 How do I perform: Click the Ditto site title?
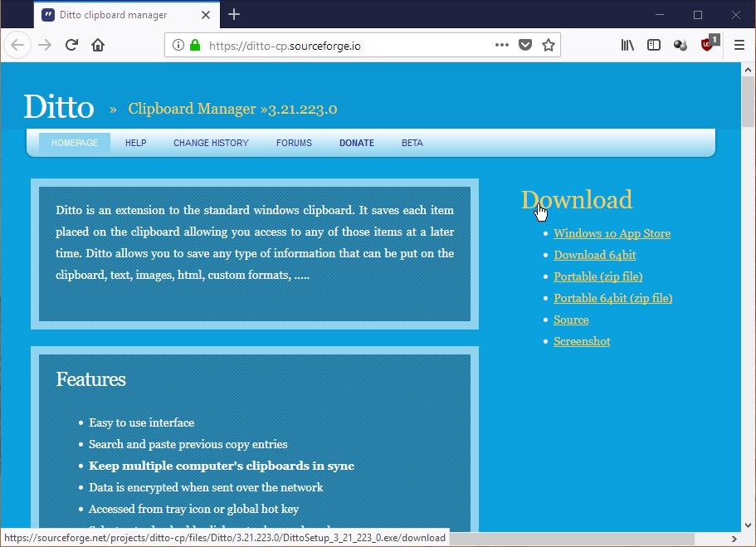(59, 106)
